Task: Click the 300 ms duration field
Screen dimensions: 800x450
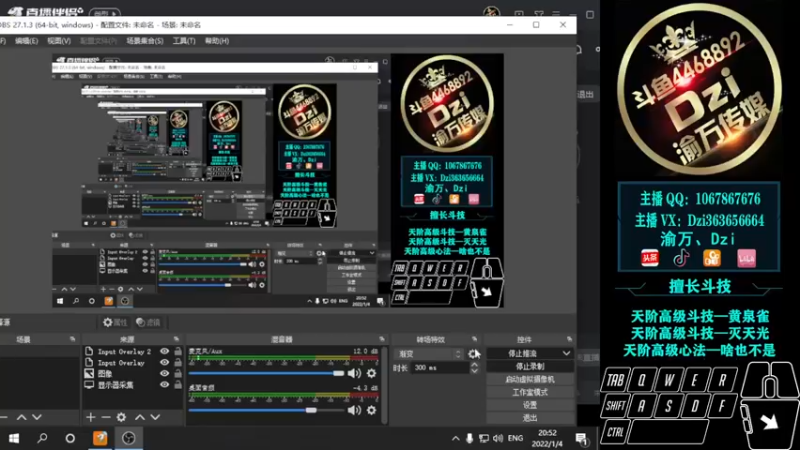Action: pos(440,367)
